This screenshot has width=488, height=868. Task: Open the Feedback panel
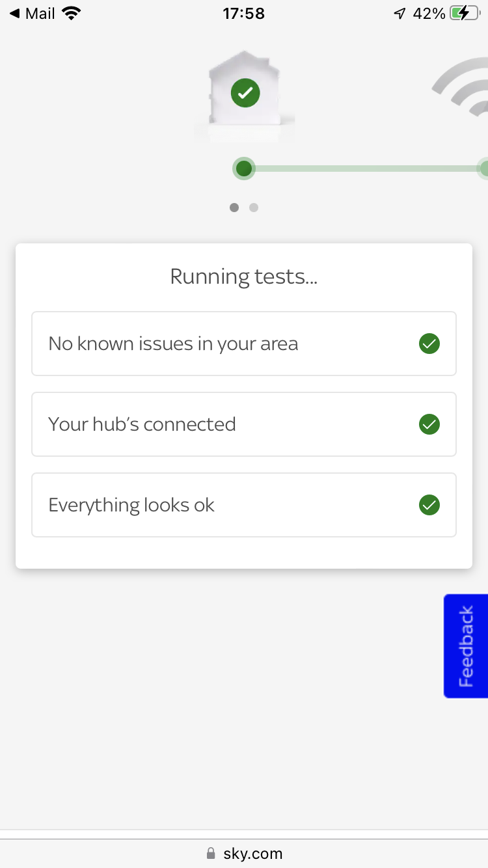tap(466, 645)
